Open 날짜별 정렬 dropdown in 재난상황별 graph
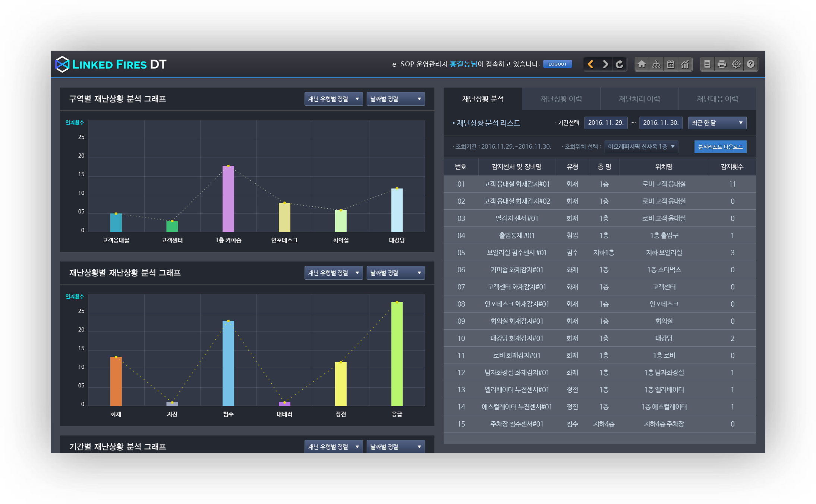 (x=396, y=273)
